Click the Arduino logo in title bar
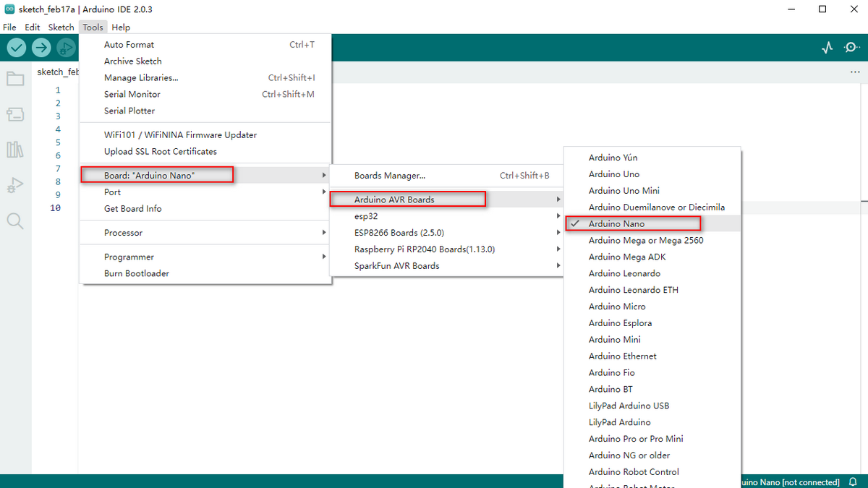This screenshot has width=868, height=488. point(9,9)
